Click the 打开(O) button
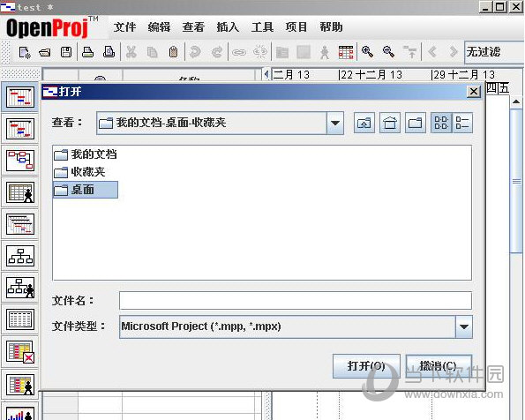 [x=366, y=366]
